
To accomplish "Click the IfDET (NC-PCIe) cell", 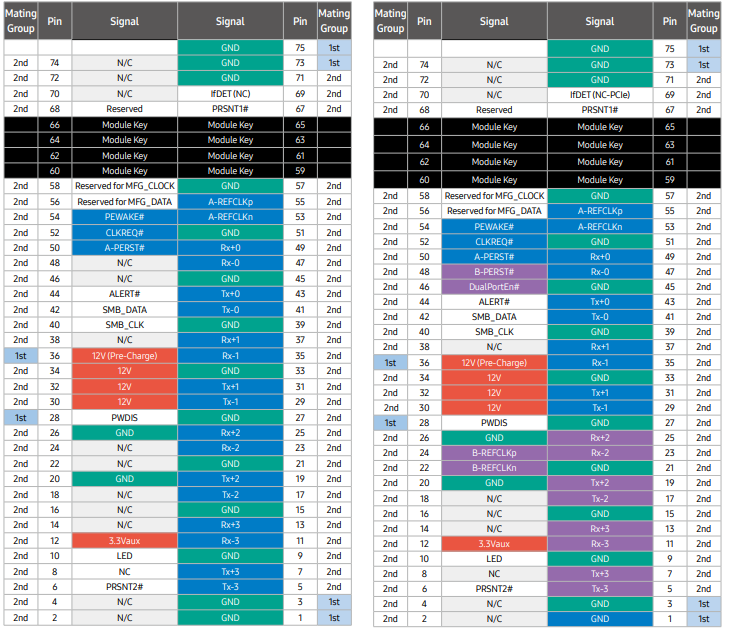I will (600, 95).
